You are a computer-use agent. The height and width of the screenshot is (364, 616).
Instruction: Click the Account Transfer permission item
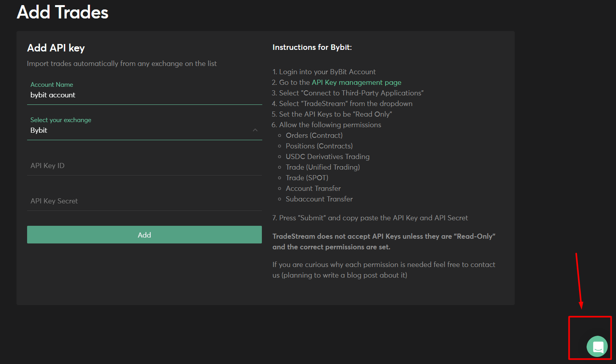pyautogui.click(x=313, y=188)
